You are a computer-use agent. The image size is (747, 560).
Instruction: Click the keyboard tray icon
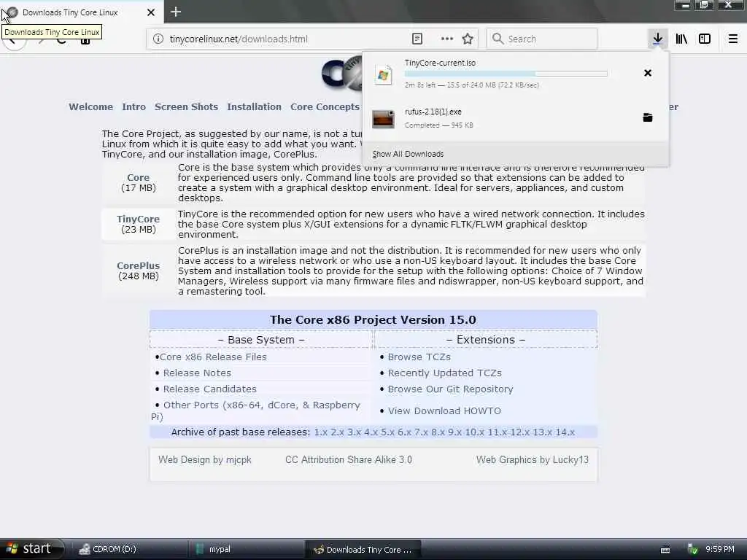point(665,550)
